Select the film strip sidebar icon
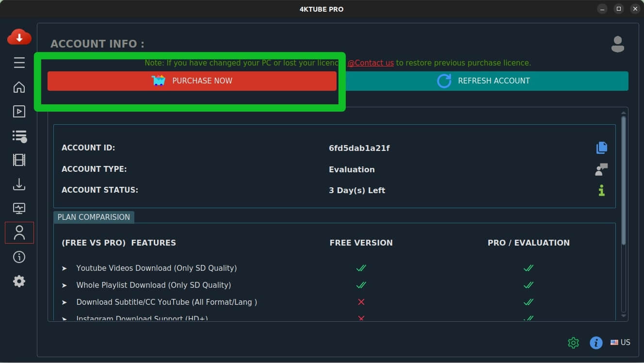Image resolution: width=644 pixels, height=363 pixels. click(x=19, y=160)
